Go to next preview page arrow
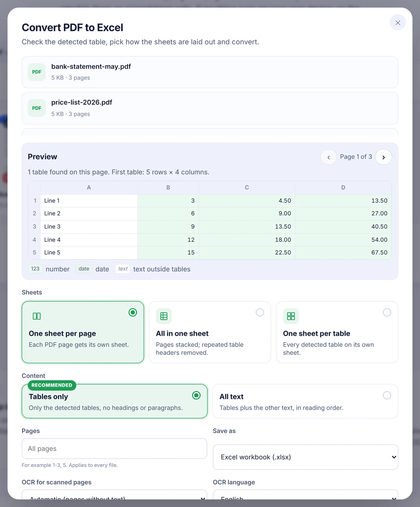This screenshot has height=507, width=420. 383,157
